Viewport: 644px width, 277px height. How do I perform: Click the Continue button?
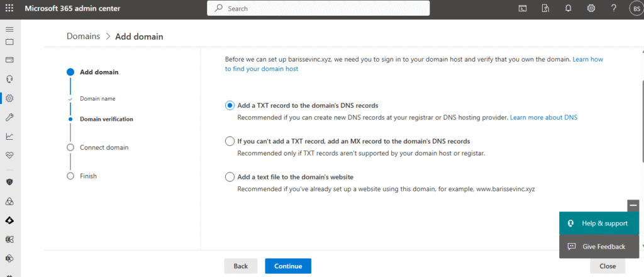pyautogui.click(x=288, y=266)
